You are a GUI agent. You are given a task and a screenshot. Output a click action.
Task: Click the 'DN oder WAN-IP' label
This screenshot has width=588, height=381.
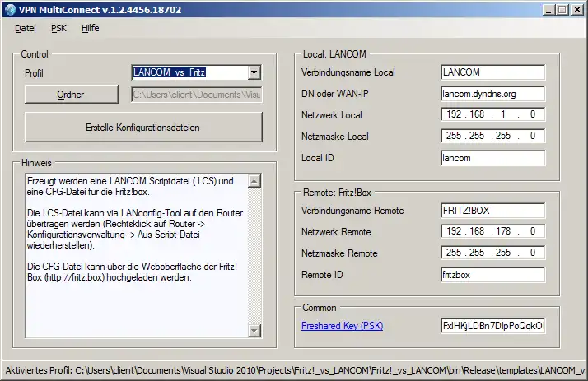[335, 94]
